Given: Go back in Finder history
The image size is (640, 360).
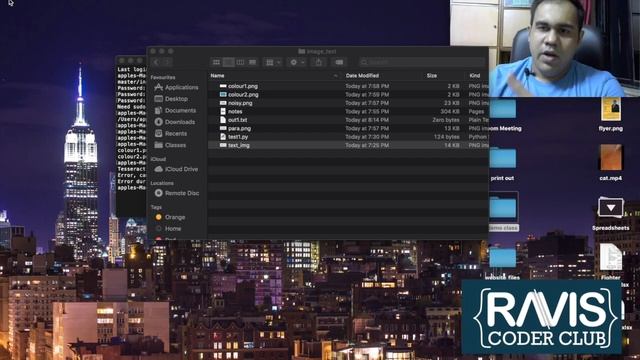Looking at the screenshot, I should point(156,62).
